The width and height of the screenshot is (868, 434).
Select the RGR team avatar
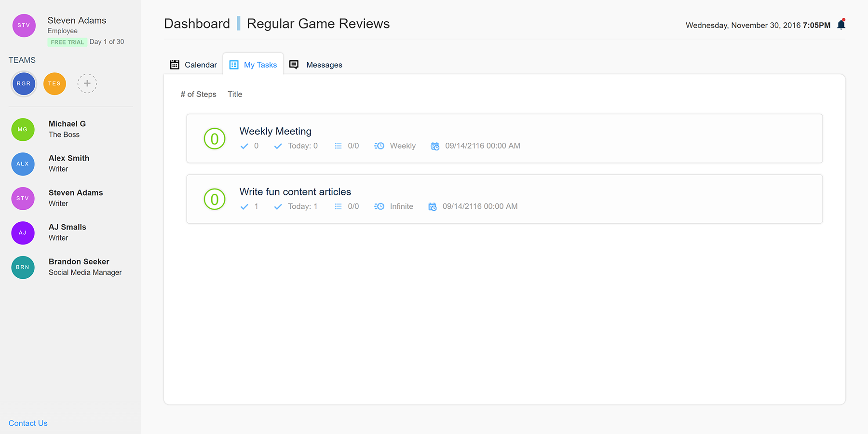point(24,83)
